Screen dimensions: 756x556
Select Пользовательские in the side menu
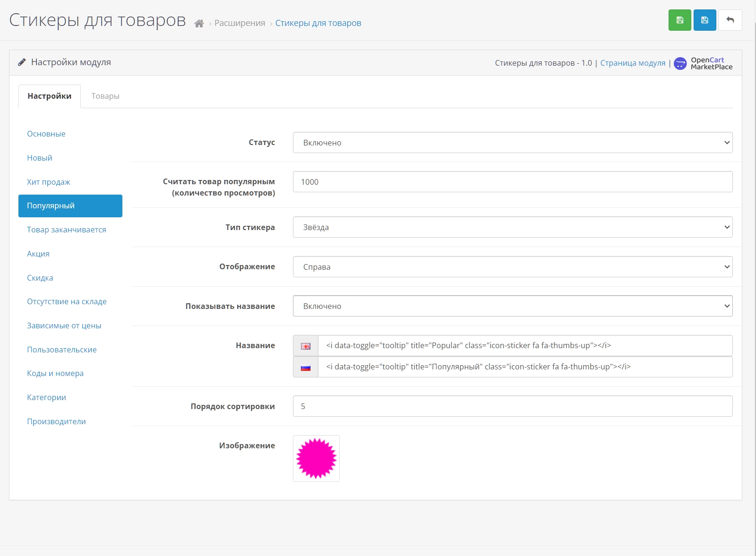tap(70, 350)
